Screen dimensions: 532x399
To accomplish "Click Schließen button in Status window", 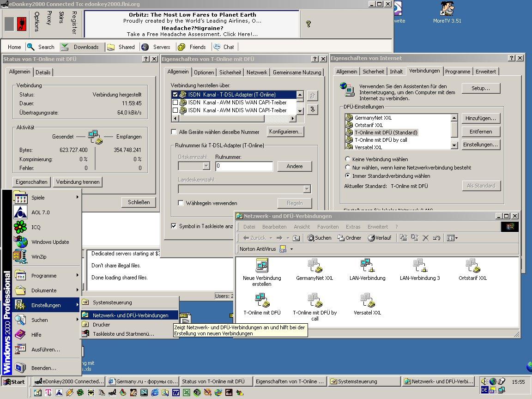I will (x=139, y=202).
